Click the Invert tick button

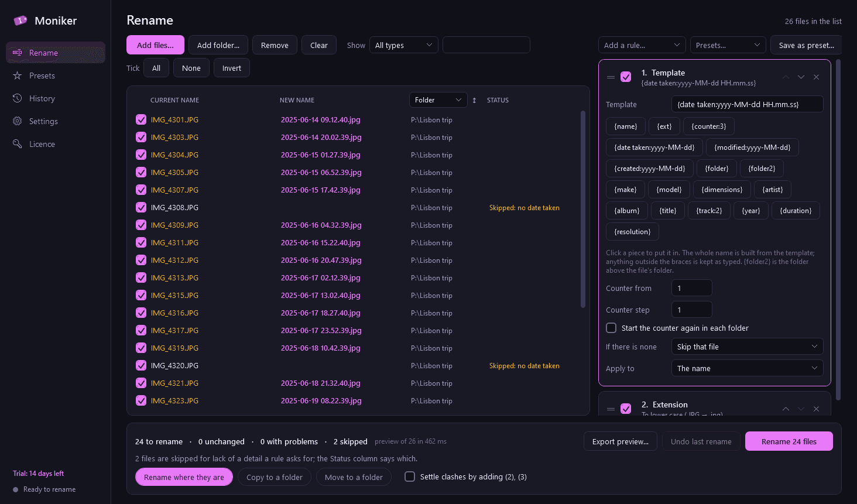point(232,68)
